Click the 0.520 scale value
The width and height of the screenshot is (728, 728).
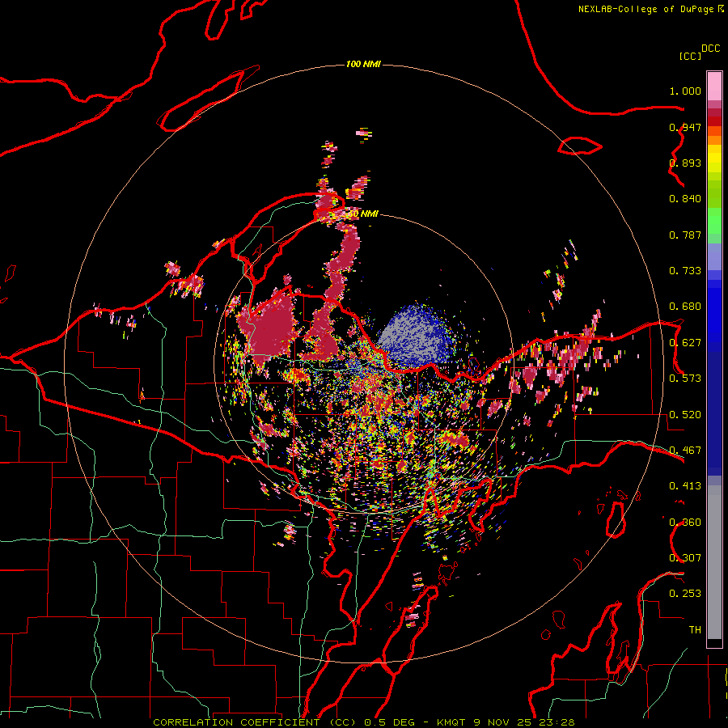[x=685, y=415]
